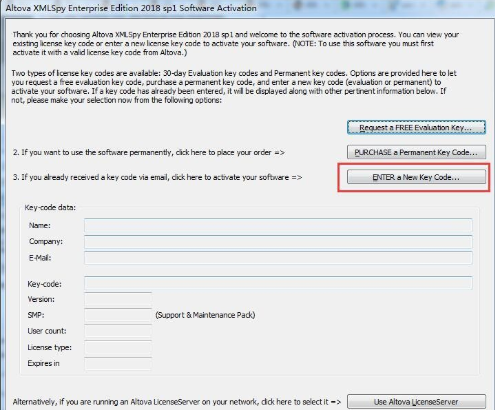495x410 pixels.
Task: Click the Request a FREE Evaluation Key button
Action: tap(416, 128)
